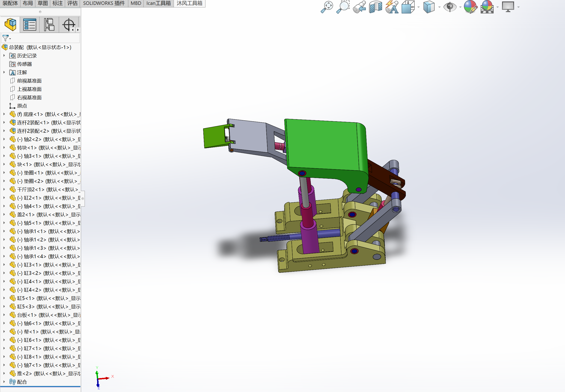Select 前视基准面 plane in tree
The width and height of the screenshot is (565, 392).
coord(29,81)
